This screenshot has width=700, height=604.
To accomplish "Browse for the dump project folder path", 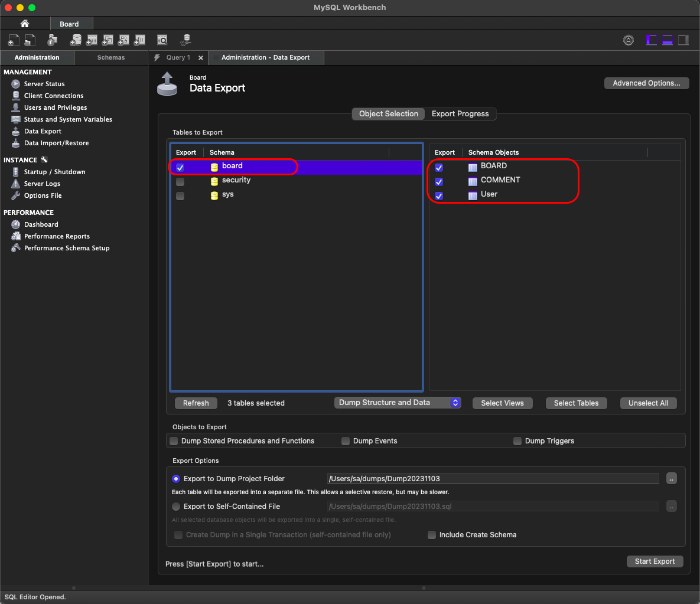I will click(672, 479).
